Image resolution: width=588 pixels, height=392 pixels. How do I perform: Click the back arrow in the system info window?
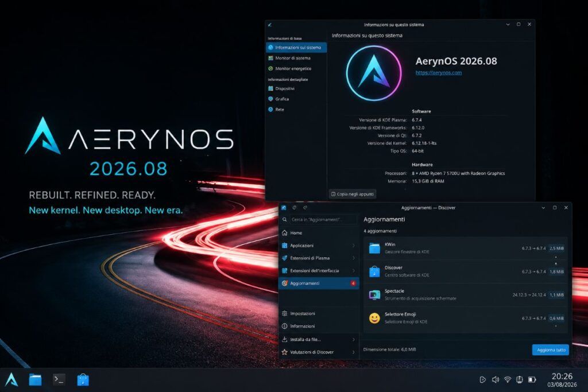pyautogui.click(x=270, y=25)
